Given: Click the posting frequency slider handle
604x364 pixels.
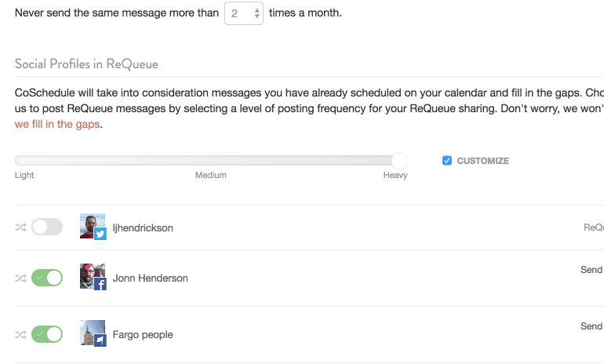Looking at the screenshot, I should coord(399,160).
